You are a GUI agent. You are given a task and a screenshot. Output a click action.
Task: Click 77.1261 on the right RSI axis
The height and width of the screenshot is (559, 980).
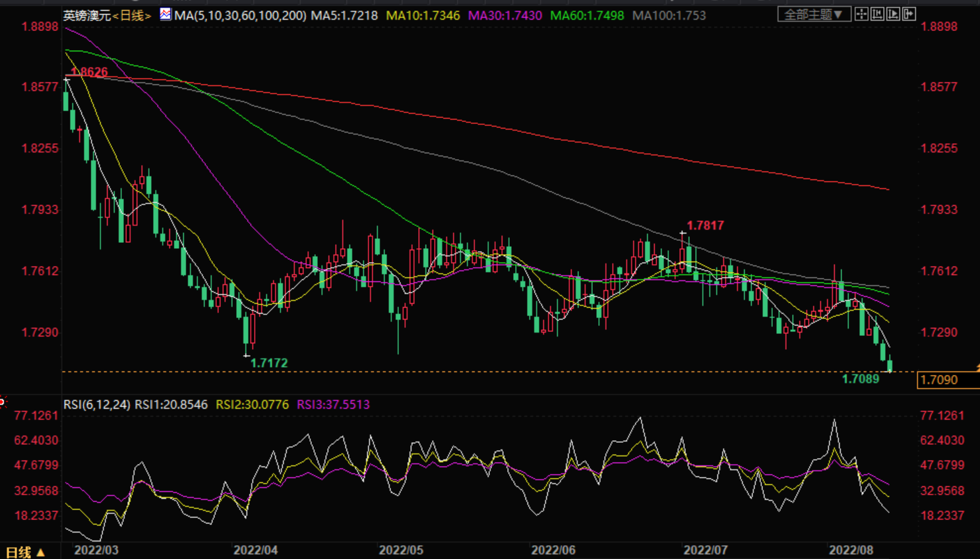tap(942, 415)
